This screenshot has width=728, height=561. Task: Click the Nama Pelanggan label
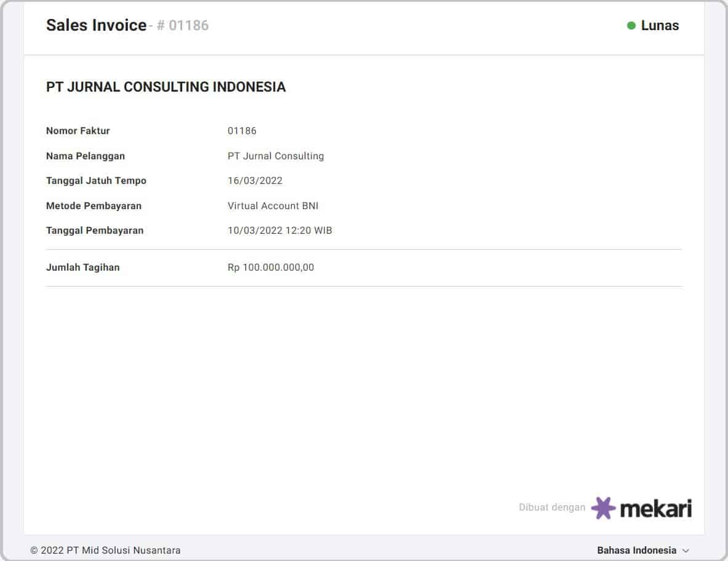[86, 156]
